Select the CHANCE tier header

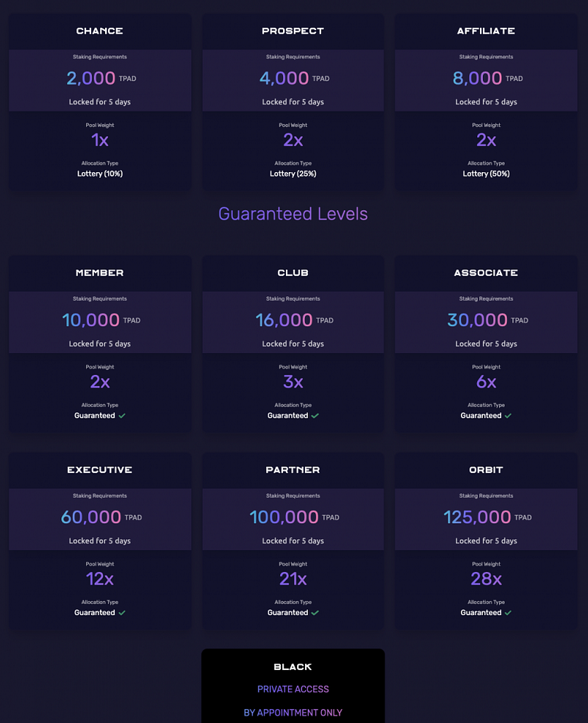pyautogui.click(x=99, y=31)
